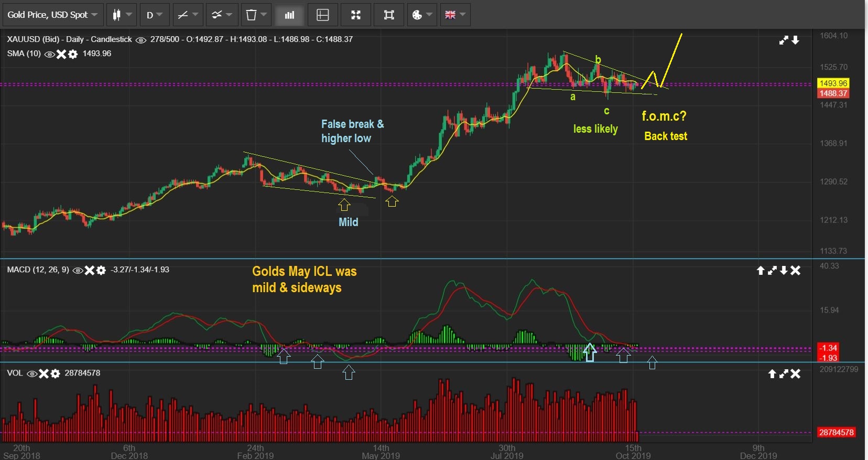Toggle visibility of XAUUSD candlestick series
The image size is (868, 460).
141,40
